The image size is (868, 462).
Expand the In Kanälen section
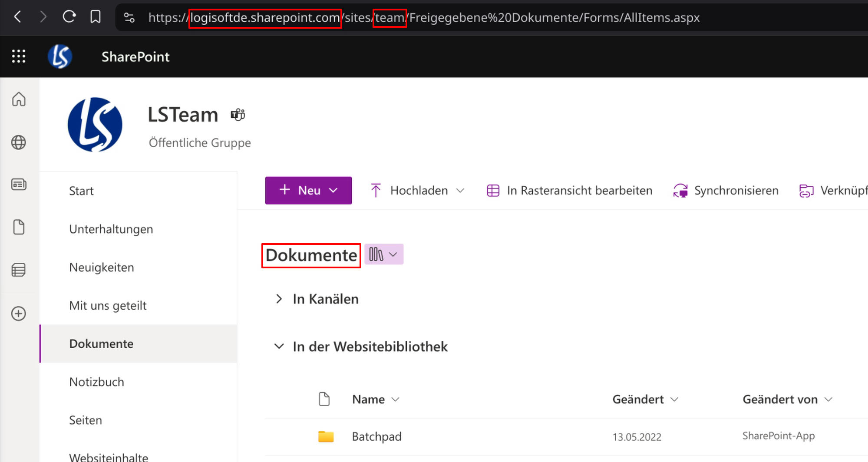(279, 299)
